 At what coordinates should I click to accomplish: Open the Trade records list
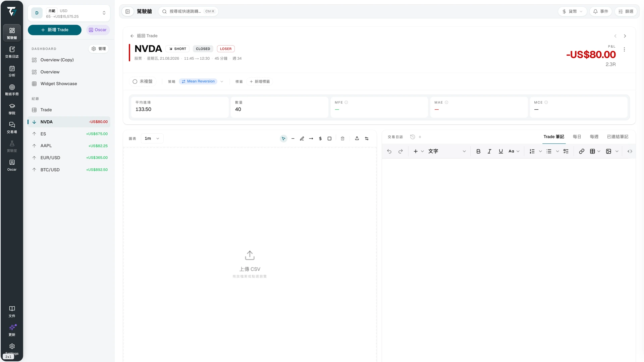pos(69,110)
